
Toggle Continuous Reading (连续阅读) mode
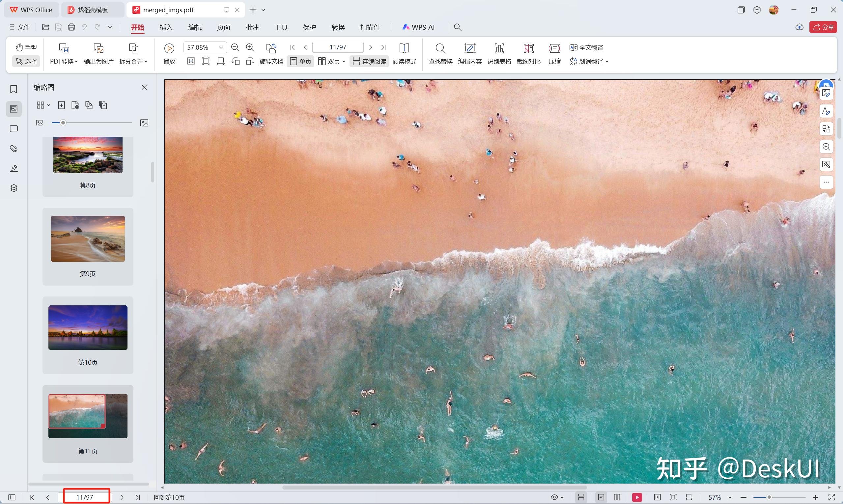pos(369,62)
